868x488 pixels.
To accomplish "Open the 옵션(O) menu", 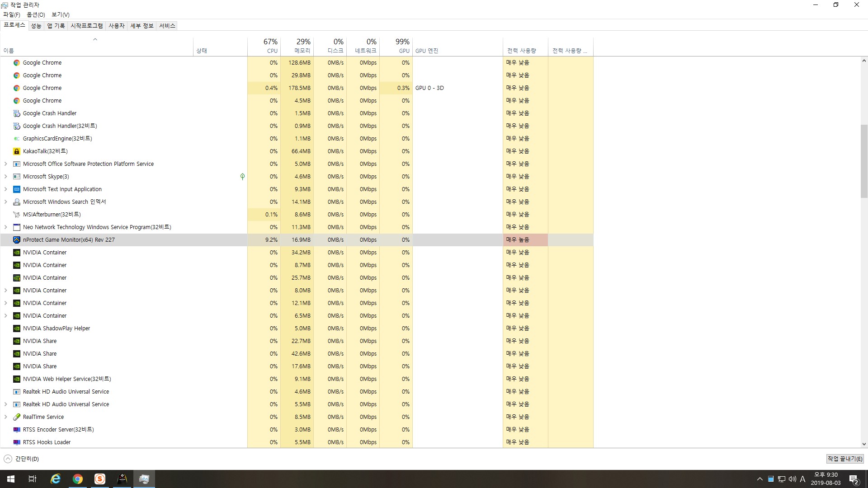I will tap(36, 15).
